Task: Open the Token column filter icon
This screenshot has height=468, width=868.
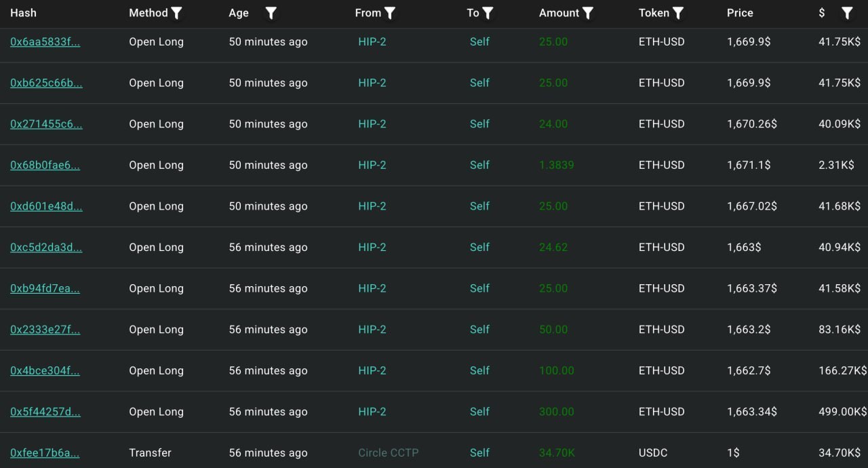Action: 677,13
